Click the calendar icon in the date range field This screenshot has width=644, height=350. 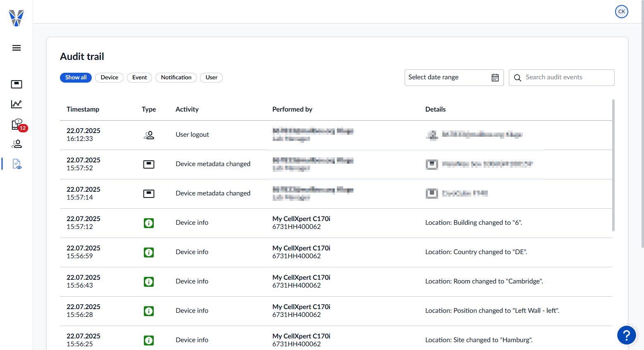point(495,77)
